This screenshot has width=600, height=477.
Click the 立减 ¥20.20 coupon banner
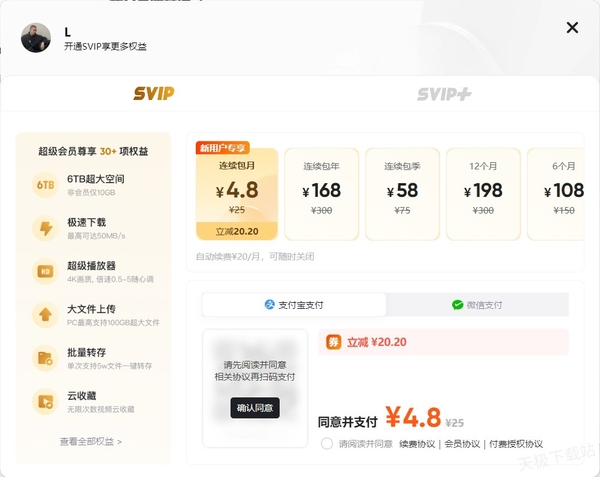tap(443, 342)
